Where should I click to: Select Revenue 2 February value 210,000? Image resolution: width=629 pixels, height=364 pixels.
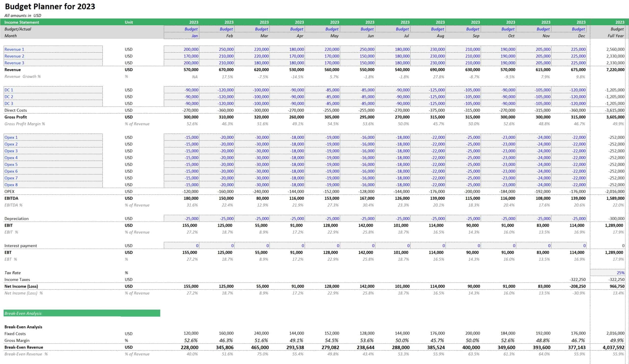click(x=217, y=56)
